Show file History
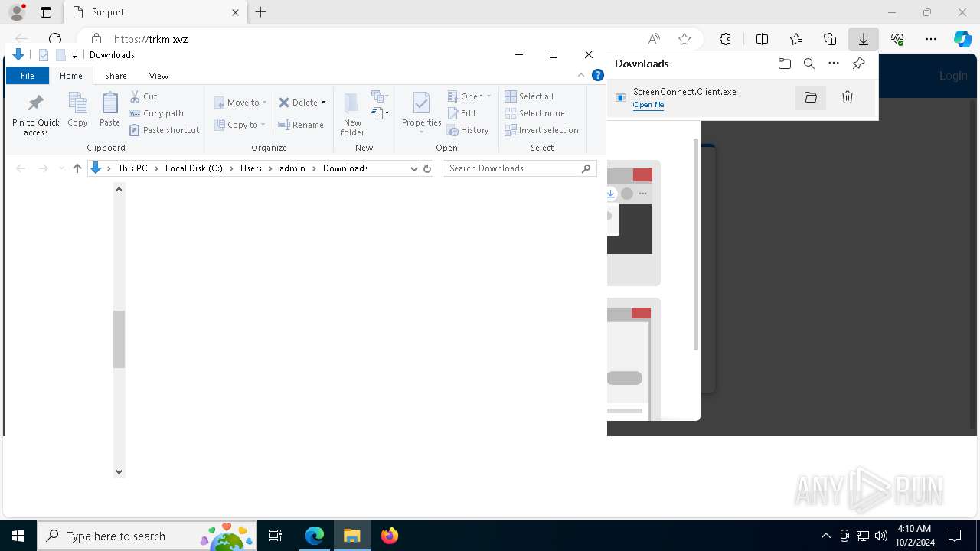This screenshot has height=551, width=980. pos(468,130)
